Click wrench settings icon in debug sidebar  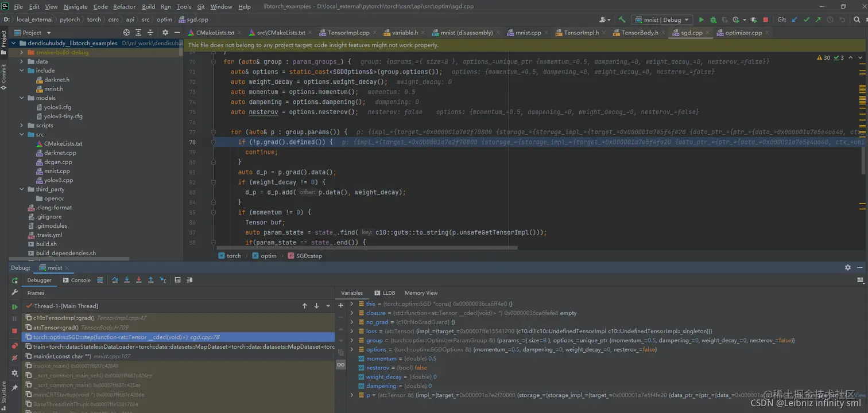tap(15, 293)
